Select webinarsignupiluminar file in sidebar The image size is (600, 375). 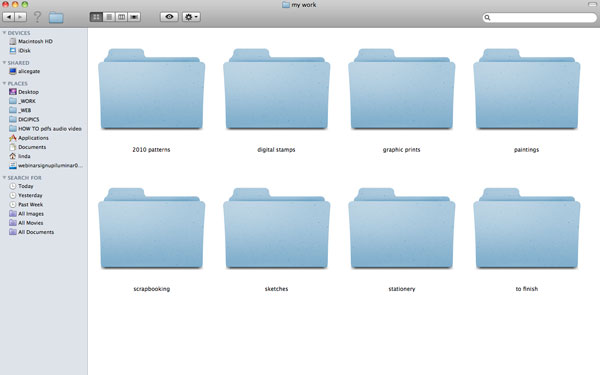tap(46, 165)
